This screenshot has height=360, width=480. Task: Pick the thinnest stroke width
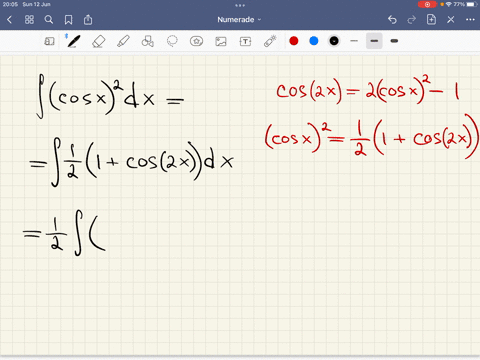click(354, 41)
